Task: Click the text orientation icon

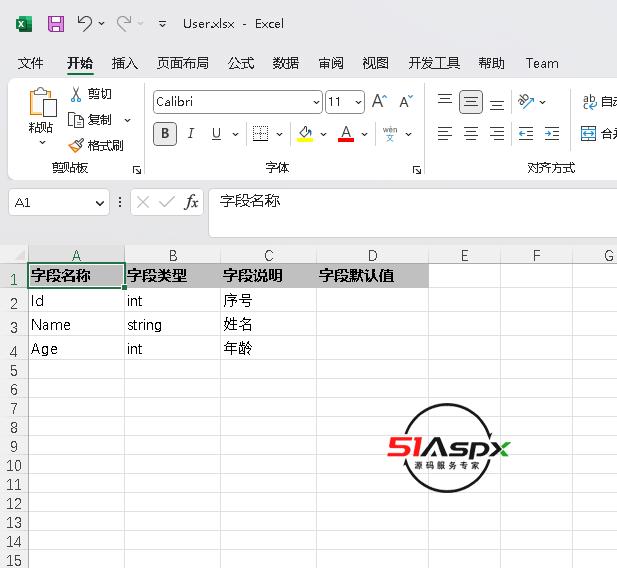Action: point(526,102)
